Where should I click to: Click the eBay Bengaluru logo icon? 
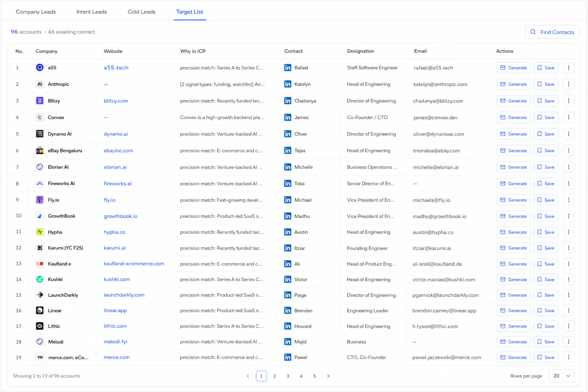39,150
